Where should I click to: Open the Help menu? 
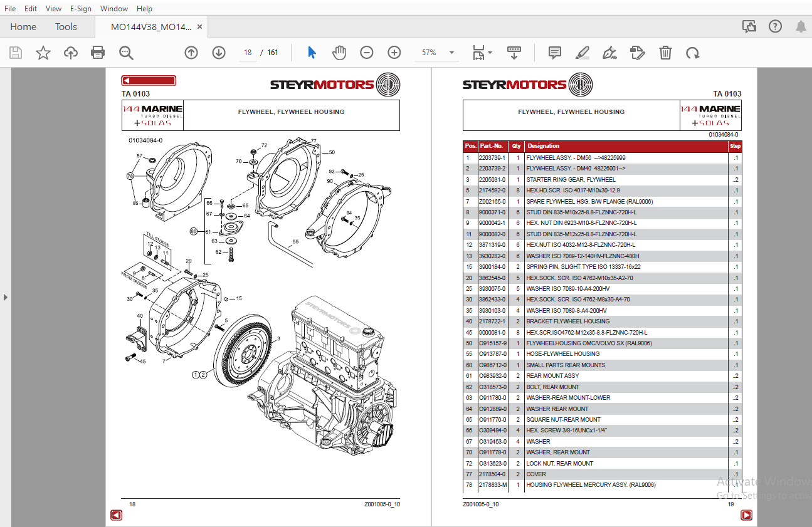[144, 8]
